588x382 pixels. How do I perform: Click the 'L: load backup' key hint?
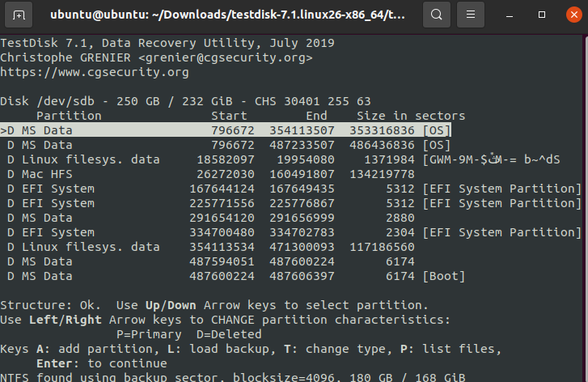[x=222, y=349]
